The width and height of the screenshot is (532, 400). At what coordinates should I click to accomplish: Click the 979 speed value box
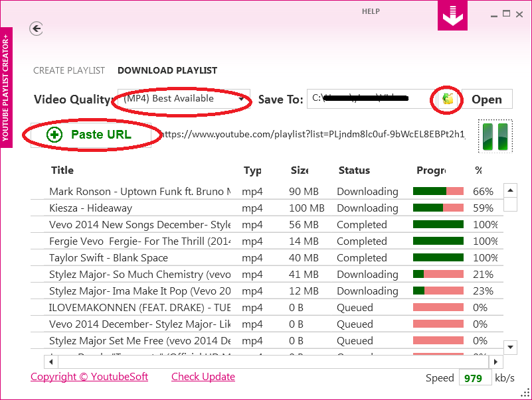475,378
